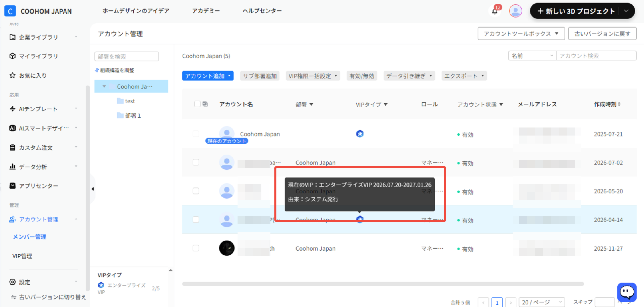Check the box for the 2026-05-20 account row
Screen dimensions: 644x307
(x=196, y=191)
